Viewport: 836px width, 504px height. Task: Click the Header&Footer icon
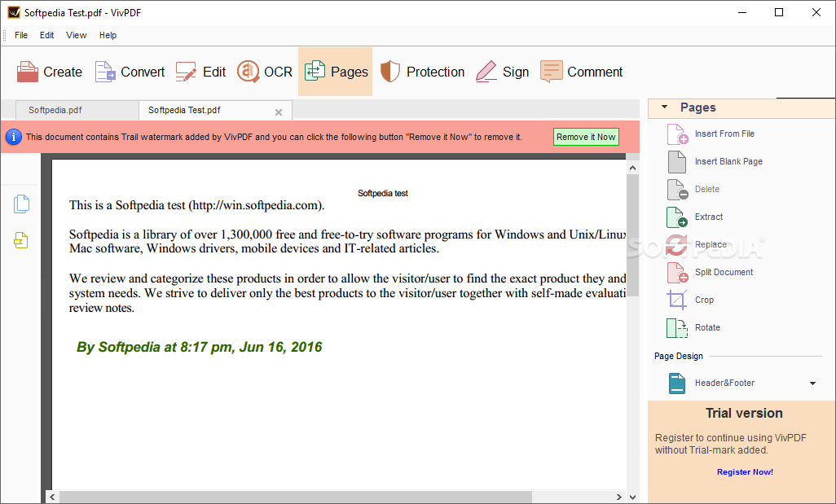[x=677, y=383]
